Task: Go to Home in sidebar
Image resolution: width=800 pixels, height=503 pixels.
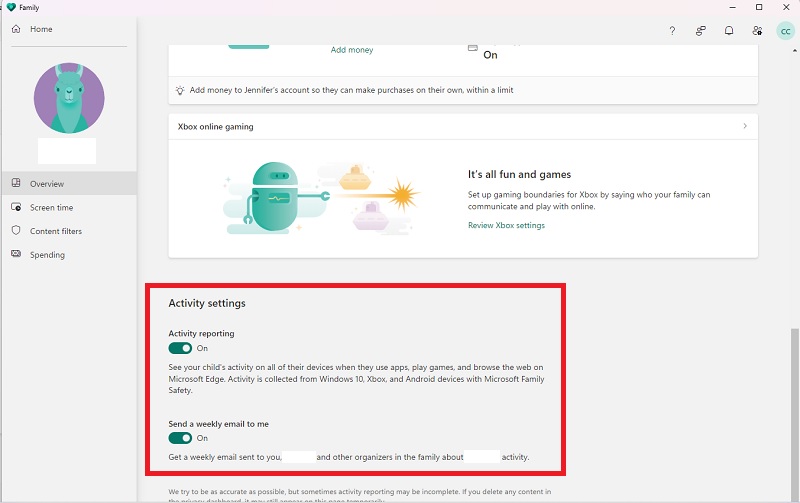Action: [69, 29]
